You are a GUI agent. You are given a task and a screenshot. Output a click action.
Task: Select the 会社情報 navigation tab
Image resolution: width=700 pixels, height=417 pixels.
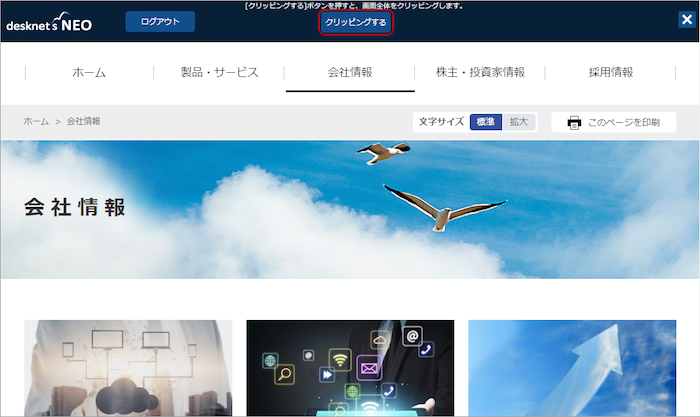(350, 72)
